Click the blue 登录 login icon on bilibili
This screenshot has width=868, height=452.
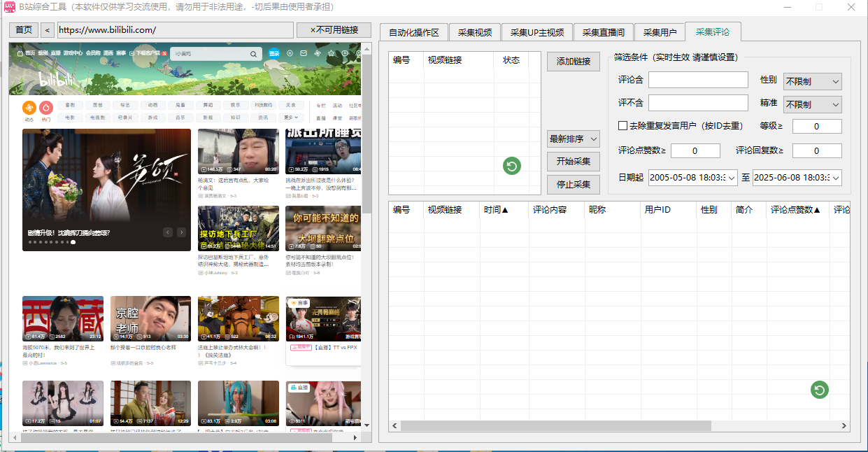[274, 53]
